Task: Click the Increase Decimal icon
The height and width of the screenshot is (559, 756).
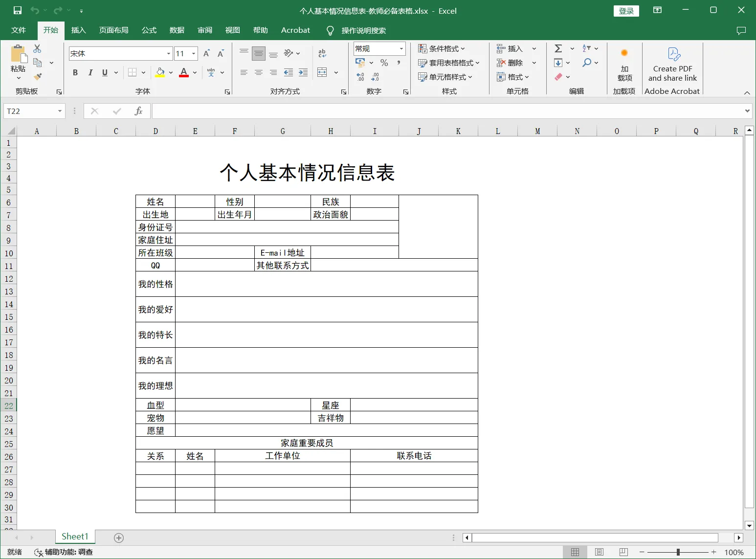Action: 360,77
